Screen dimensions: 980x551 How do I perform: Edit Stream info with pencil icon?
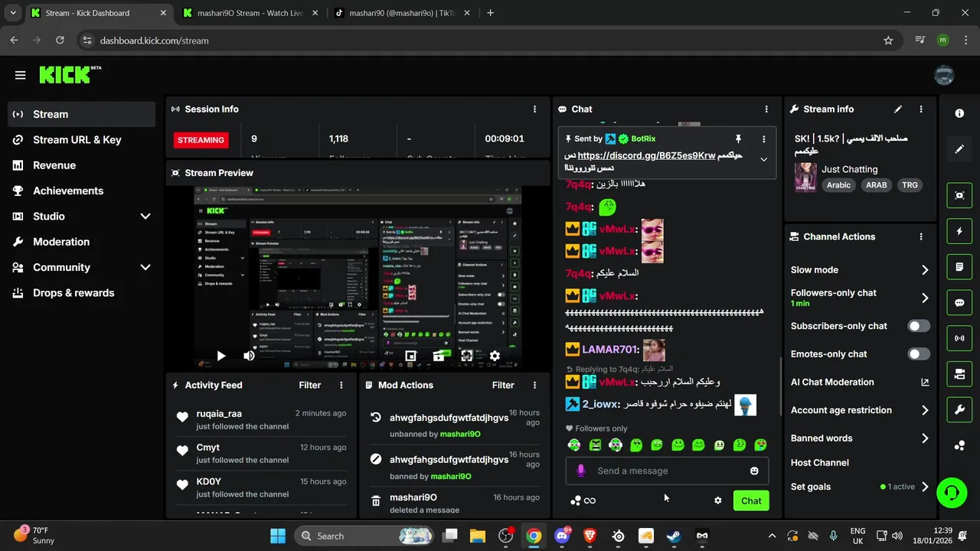[898, 109]
